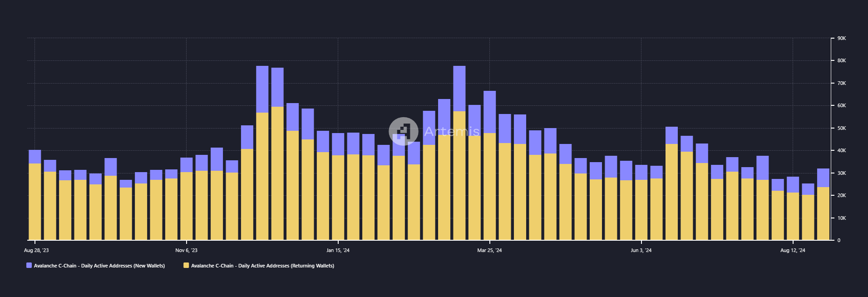Click the 90K y-axis label

click(842, 38)
